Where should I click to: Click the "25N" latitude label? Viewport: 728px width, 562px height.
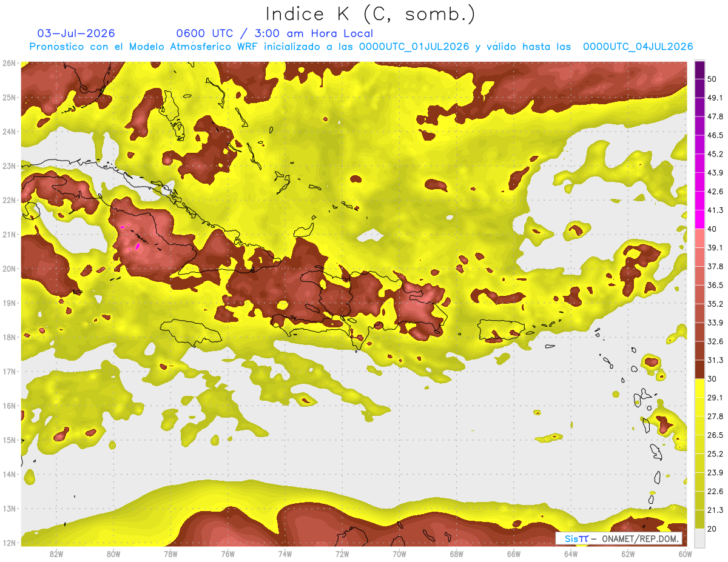pos(8,97)
